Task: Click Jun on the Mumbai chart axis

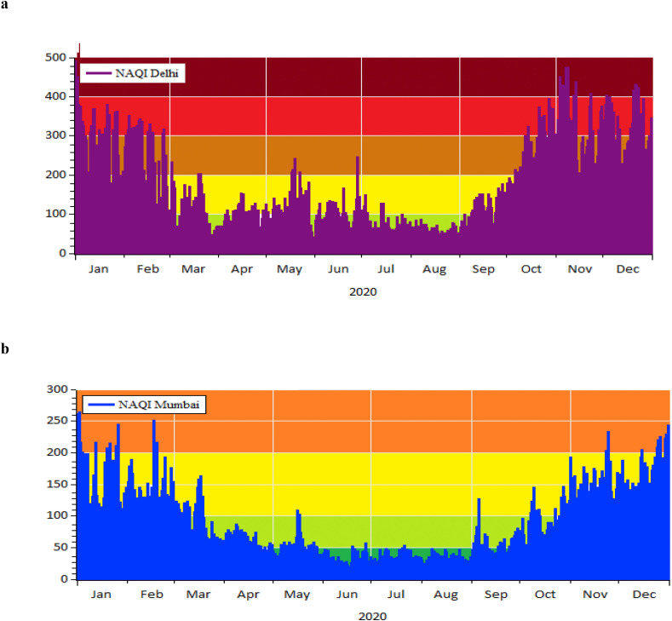Action: point(347,595)
